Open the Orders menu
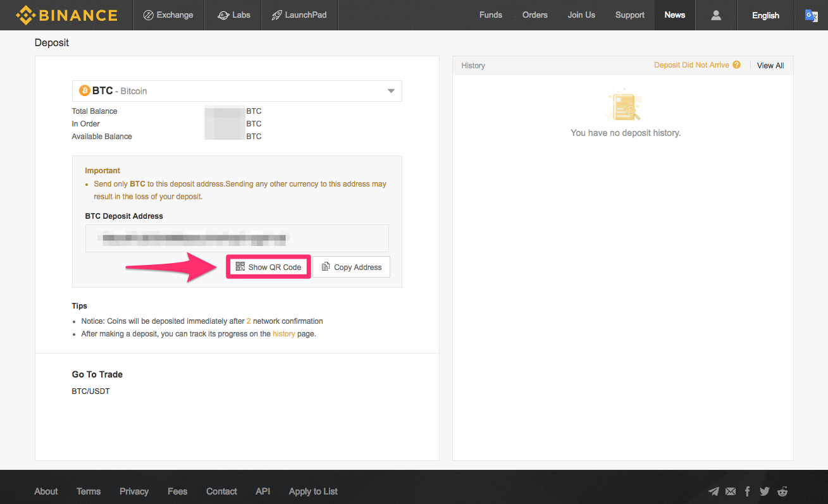The image size is (828, 504). click(535, 15)
